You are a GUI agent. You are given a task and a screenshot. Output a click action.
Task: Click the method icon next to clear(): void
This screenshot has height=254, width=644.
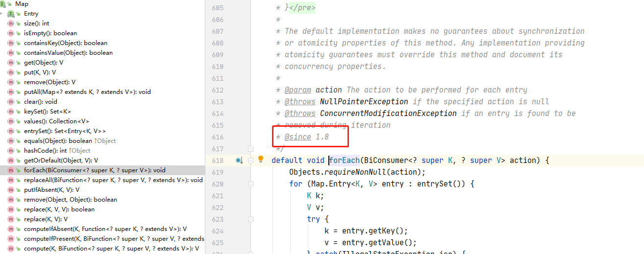click(x=11, y=102)
